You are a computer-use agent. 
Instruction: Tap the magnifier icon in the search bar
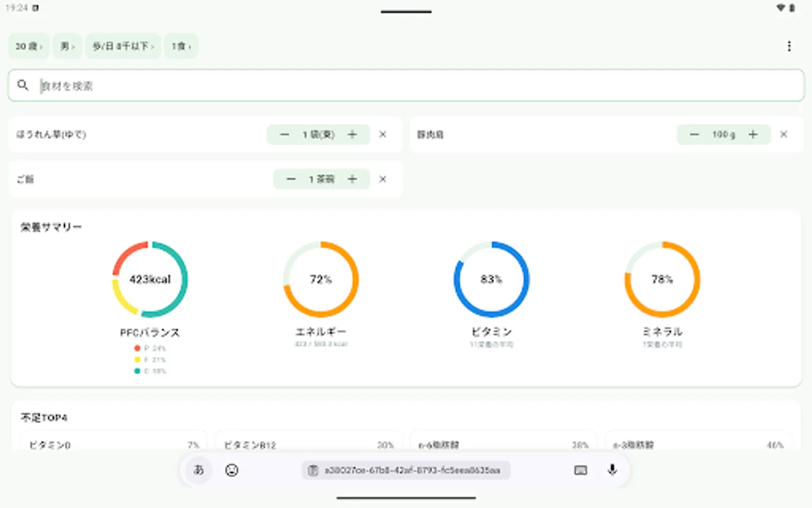(23, 85)
